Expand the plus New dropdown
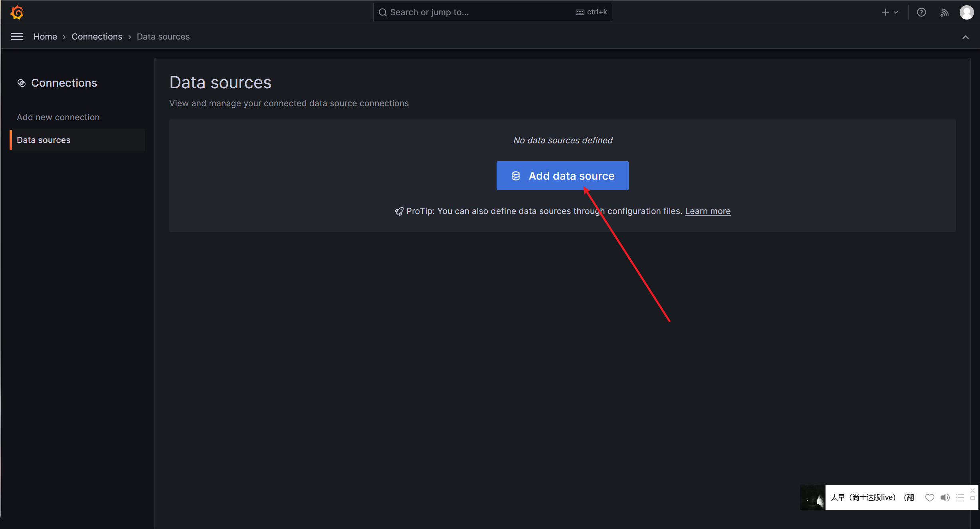Image resolution: width=980 pixels, height=529 pixels. tap(890, 12)
